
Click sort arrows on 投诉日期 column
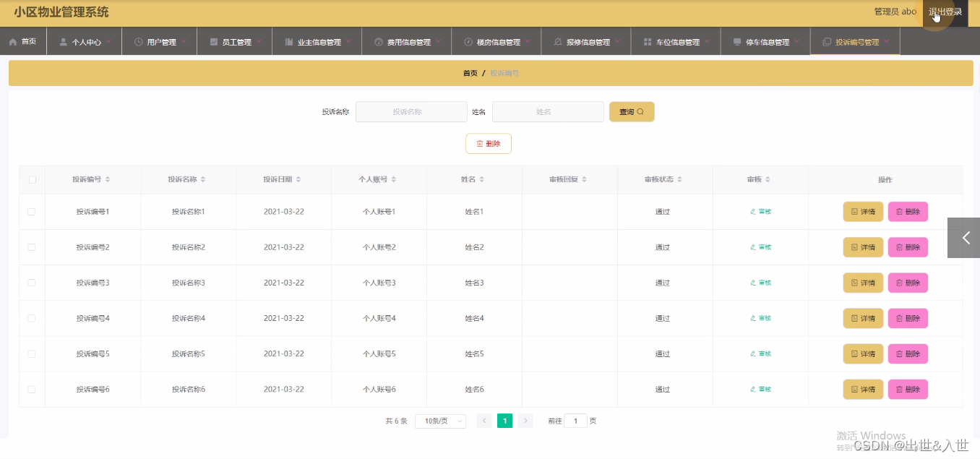298,179
